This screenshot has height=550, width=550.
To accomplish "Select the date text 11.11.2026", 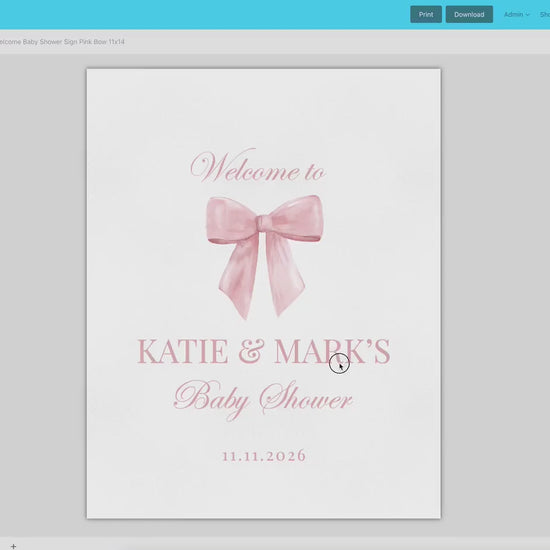I will 264,456.
